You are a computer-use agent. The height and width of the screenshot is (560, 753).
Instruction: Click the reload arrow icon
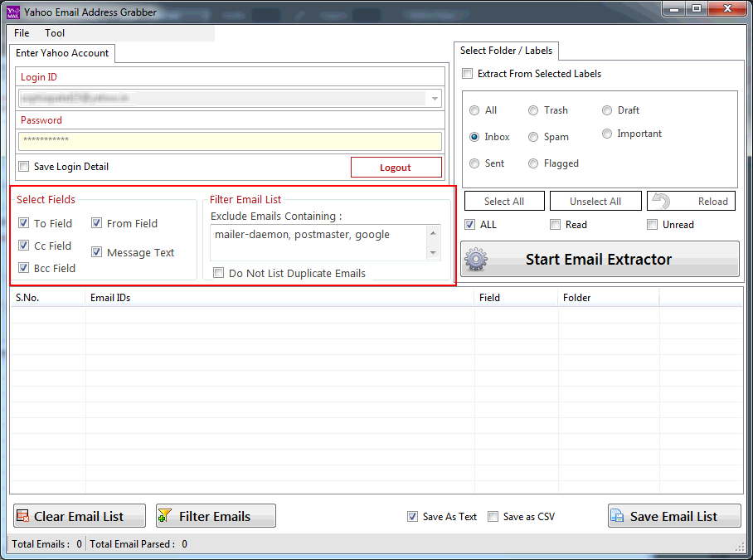(662, 201)
